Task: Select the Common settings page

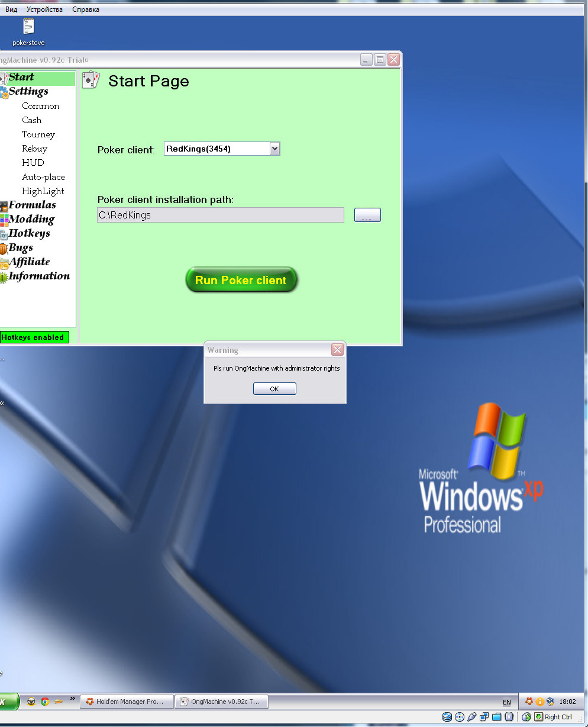Action: point(41,106)
